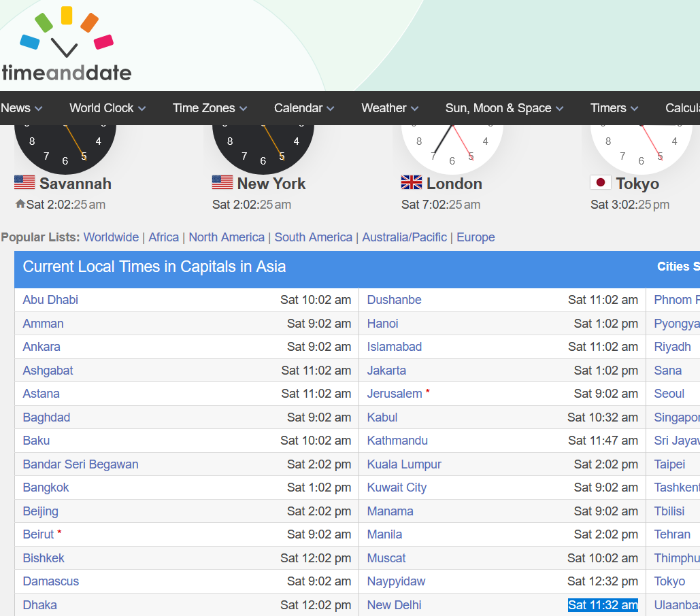This screenshot has width=700, height=616.
Task: Open the Jerusalem city link
Action: pos(395,394)
